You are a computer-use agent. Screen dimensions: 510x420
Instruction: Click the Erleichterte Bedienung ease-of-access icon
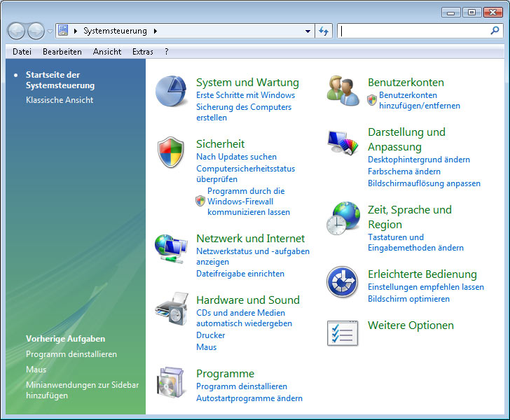pyautogui.click(x=342, y=282)
